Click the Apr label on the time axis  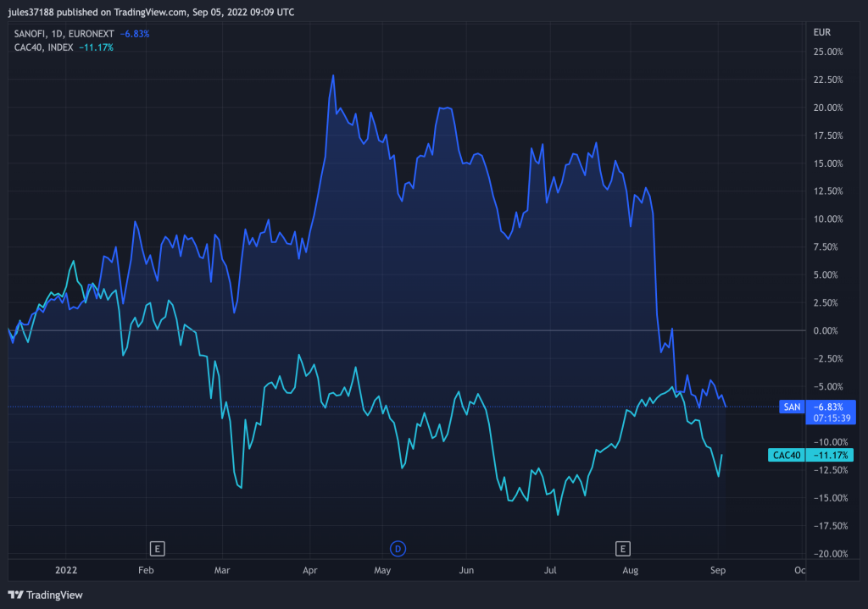[309, 570]
